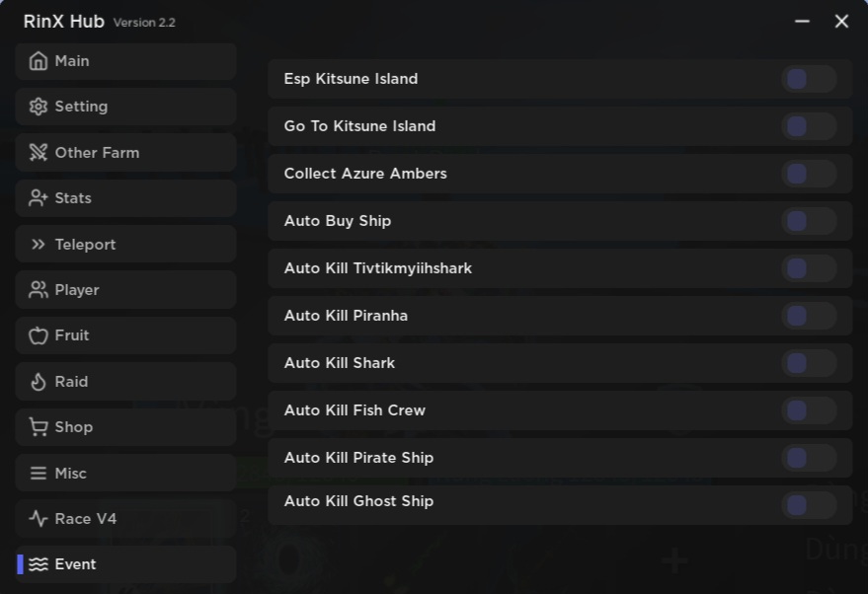
Task: Click the shopping cart Shop icon
Action: coord(39,427)
